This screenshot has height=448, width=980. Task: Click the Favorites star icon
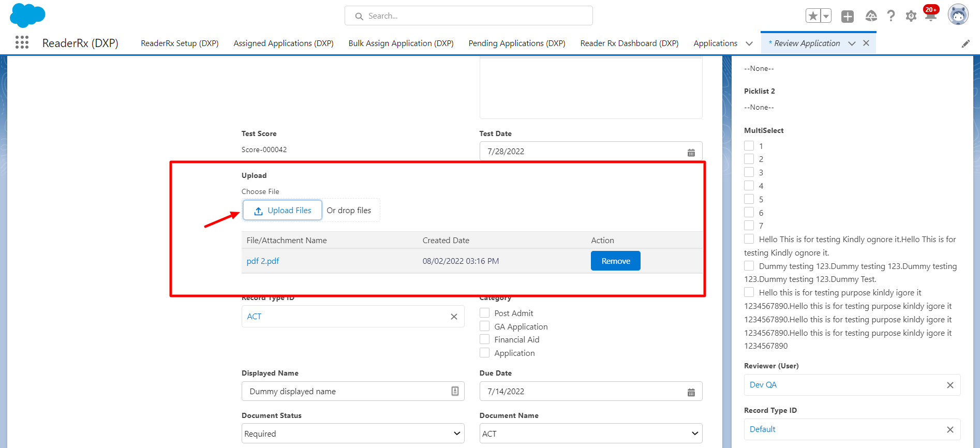813,16
